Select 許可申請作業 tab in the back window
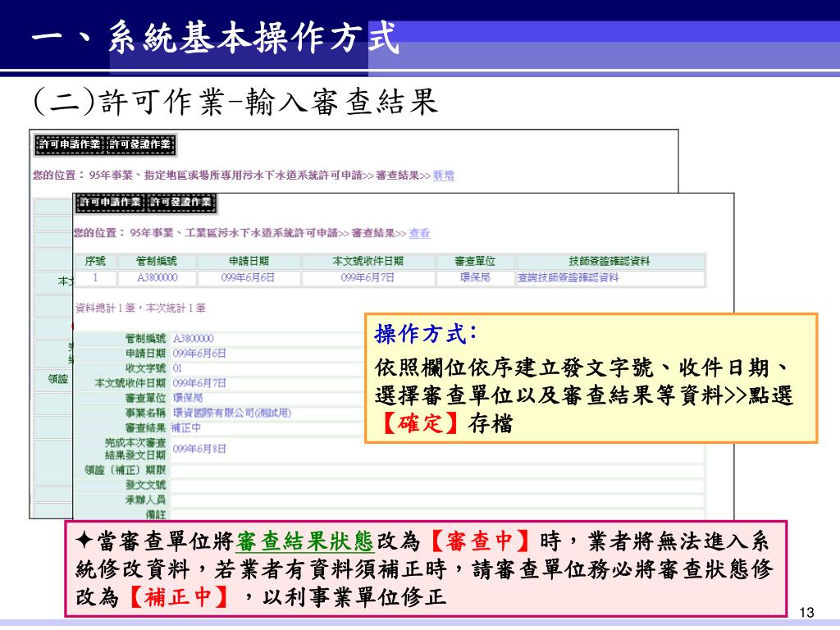The image size is (840, 630). coord(69,144)
